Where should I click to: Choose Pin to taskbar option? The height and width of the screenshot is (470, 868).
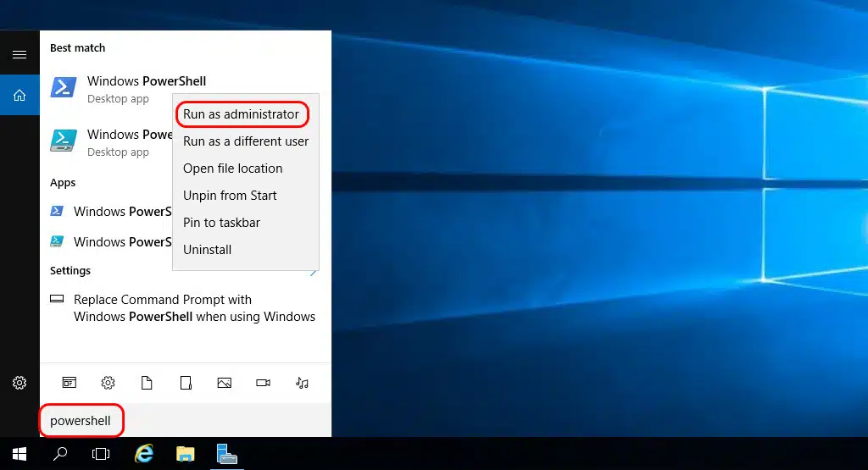click(221, 223)
